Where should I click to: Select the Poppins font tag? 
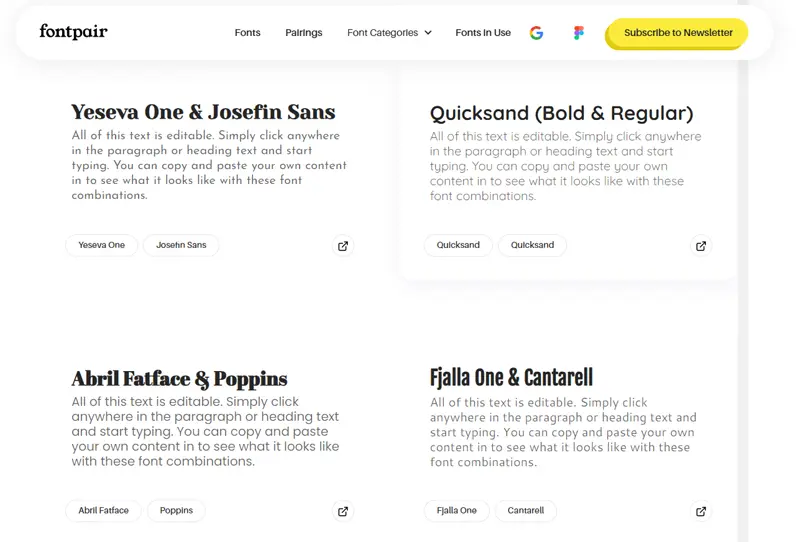point(176,510)
